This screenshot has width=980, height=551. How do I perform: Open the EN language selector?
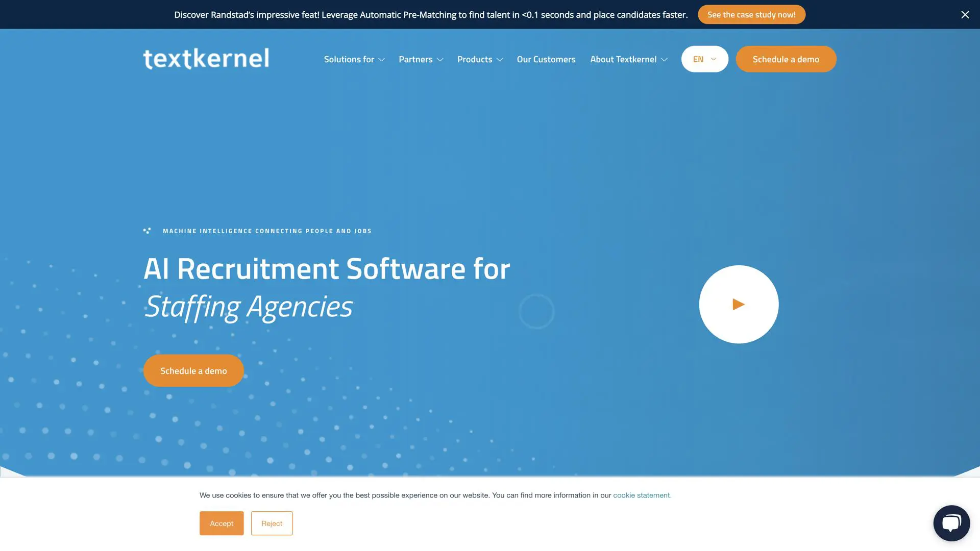coord(704,59)
